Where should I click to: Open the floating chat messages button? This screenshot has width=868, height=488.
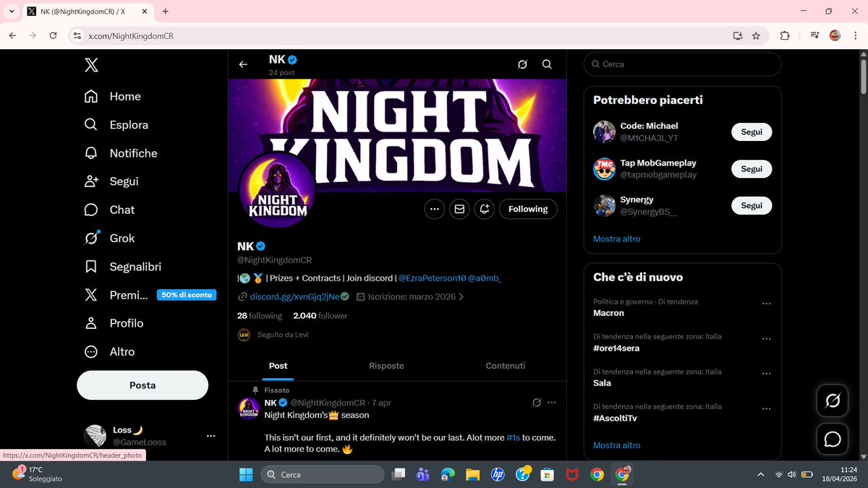pos(832,439)
